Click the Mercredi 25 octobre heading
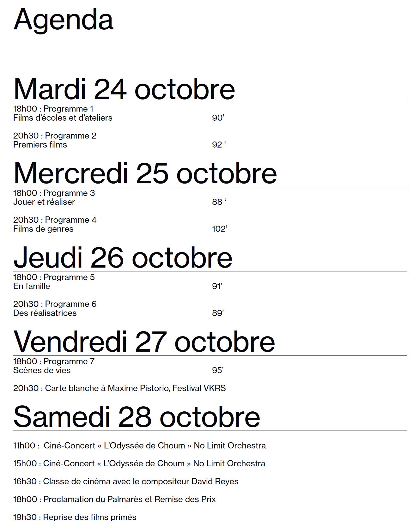This screenshot has height=527, width=420. (145, 173)
